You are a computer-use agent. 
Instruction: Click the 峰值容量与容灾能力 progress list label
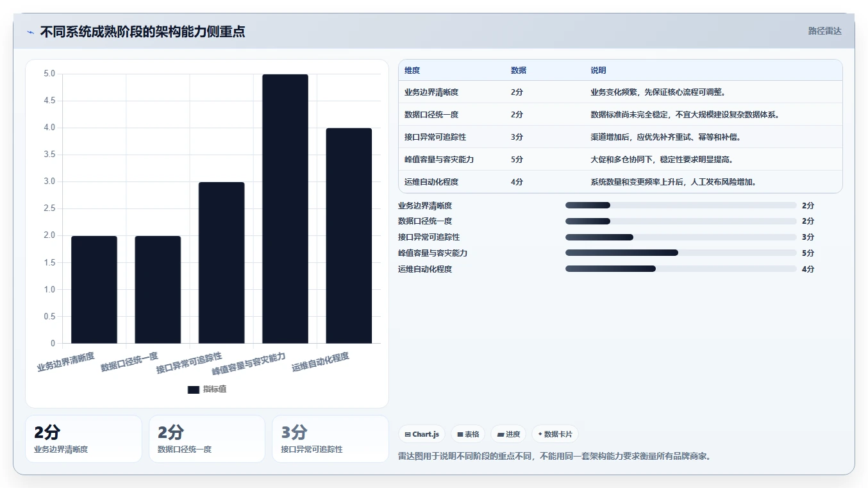[x=433, y=253]
